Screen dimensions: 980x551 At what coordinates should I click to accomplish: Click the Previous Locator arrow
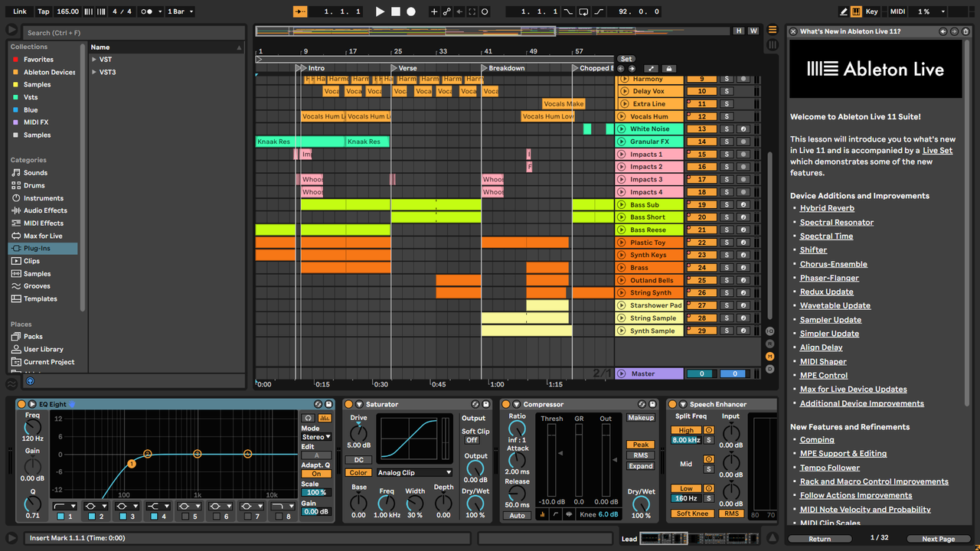pos(621,69)
